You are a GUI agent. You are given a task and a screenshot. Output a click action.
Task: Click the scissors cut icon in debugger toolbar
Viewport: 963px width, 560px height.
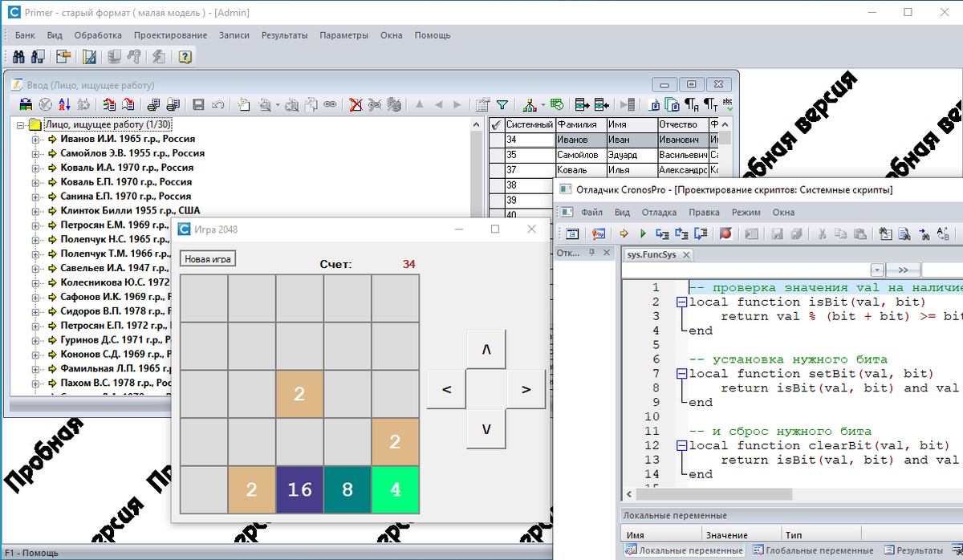(822, 233)
